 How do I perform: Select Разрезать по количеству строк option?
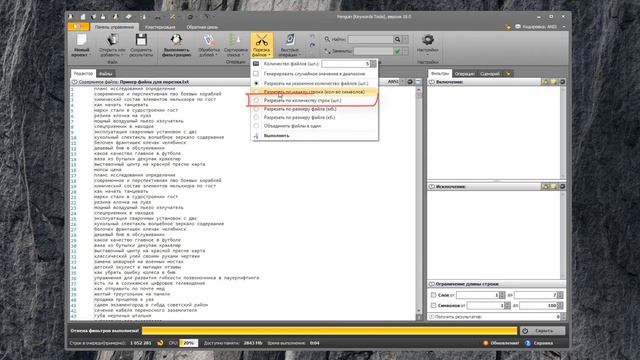tap(256, 100)
